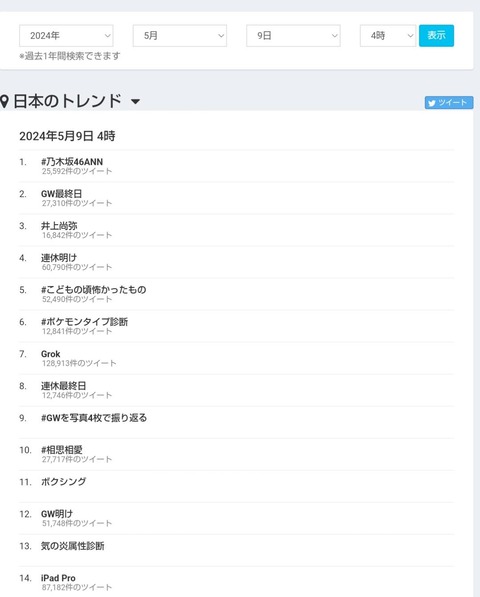Image resolution: width=480 pixels, height=597 pixels.
Task: Open the GW最終日 trend link
Action: [61, 194]
